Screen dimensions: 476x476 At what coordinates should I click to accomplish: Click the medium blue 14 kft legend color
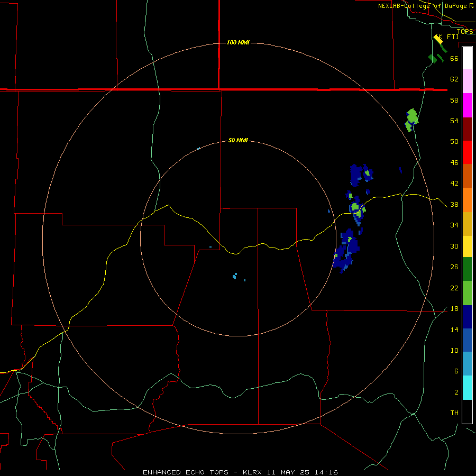467,340
